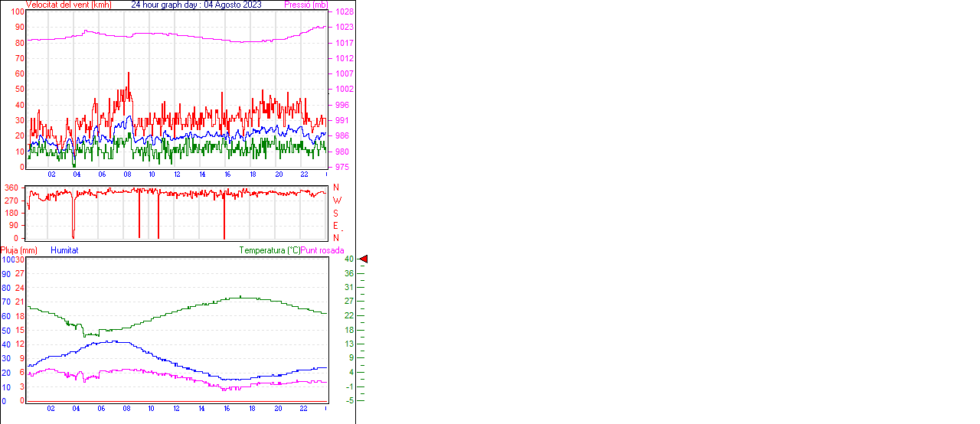Image resolution: width=980 pixels, height=424 pixels.
Task: Click the 40 value on temperature axis
Action: coord(349,259)
